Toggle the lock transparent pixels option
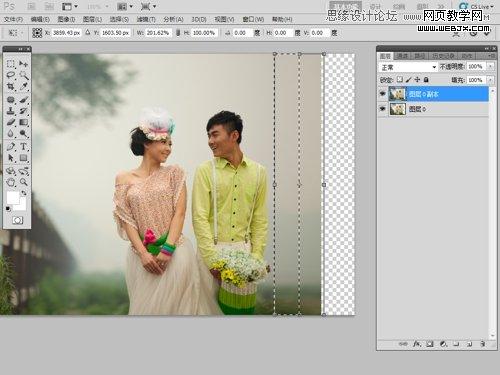 click(x=400, y=80)
